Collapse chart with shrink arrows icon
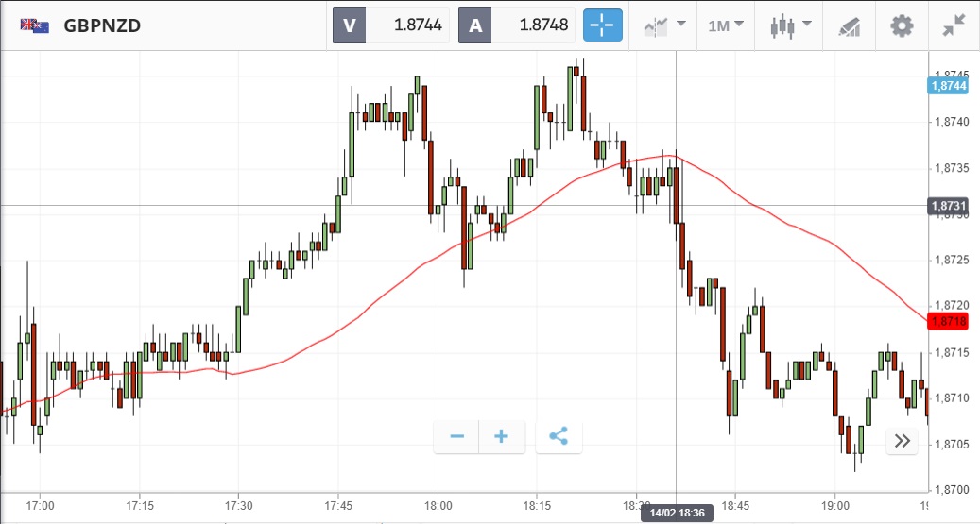 [954, 25]
